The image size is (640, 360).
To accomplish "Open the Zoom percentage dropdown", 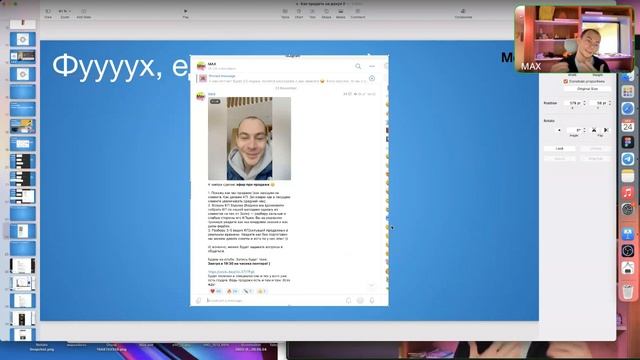I will (64, 13).
